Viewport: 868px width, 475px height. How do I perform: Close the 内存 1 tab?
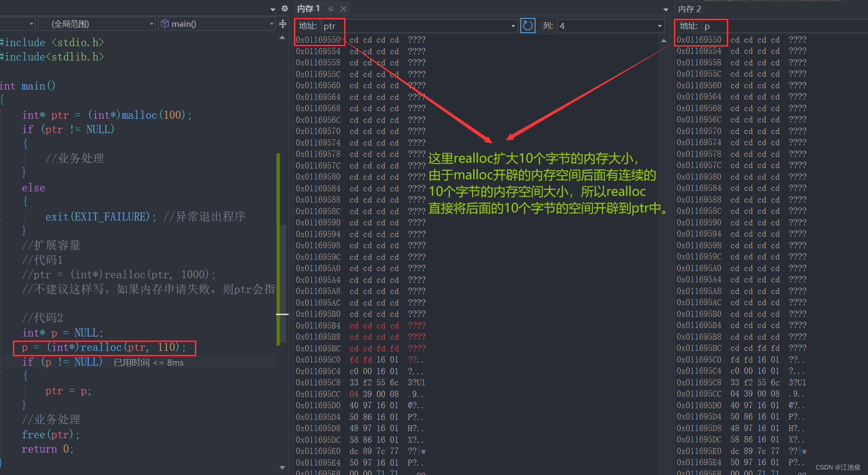tap(343, 9)
